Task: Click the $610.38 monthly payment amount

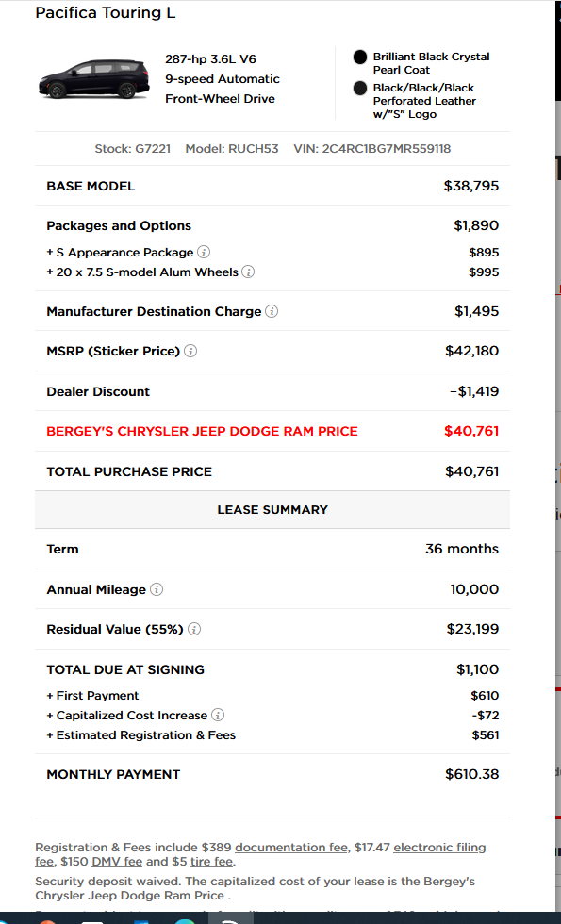Action: click(472, 774)
